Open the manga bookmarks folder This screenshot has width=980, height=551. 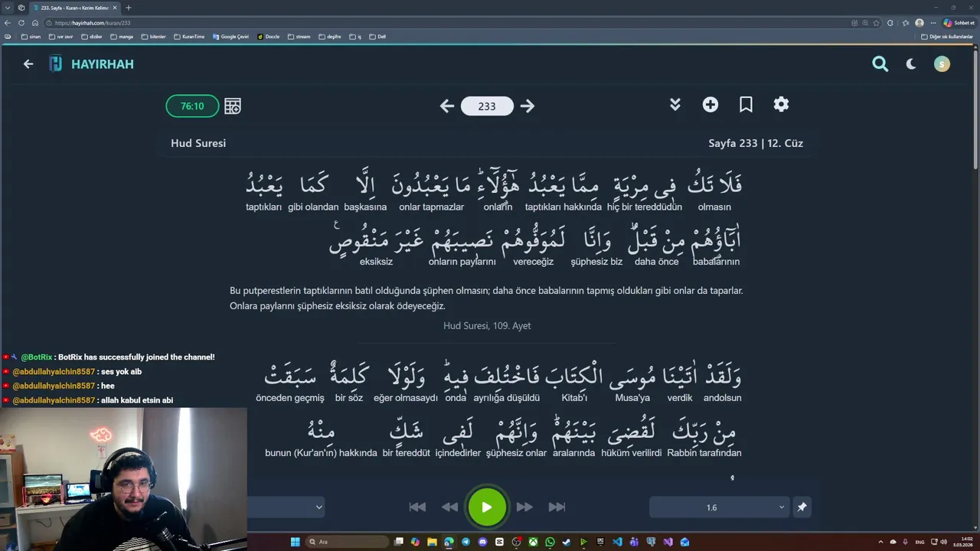click(x=122, y=37)
